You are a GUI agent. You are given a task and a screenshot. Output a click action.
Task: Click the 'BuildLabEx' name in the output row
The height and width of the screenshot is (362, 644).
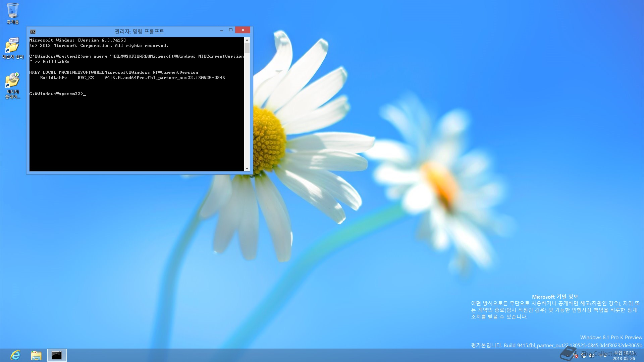tap(54, 78)
